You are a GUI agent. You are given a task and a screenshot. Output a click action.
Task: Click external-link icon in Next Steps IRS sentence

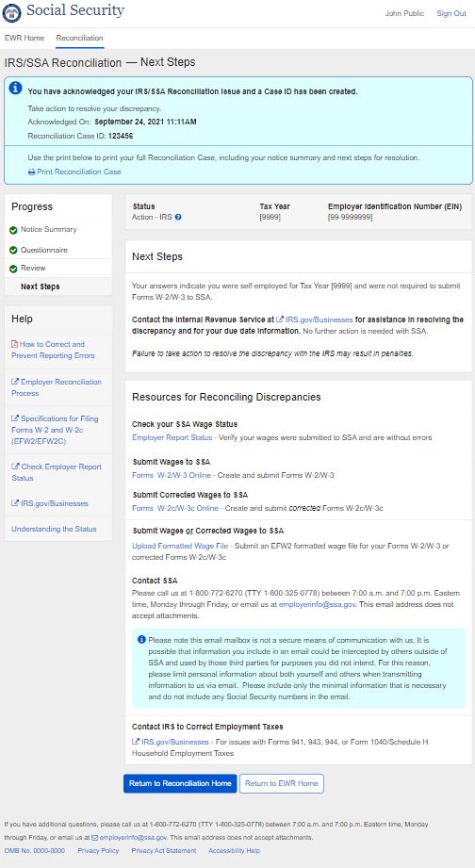[280, 319]
